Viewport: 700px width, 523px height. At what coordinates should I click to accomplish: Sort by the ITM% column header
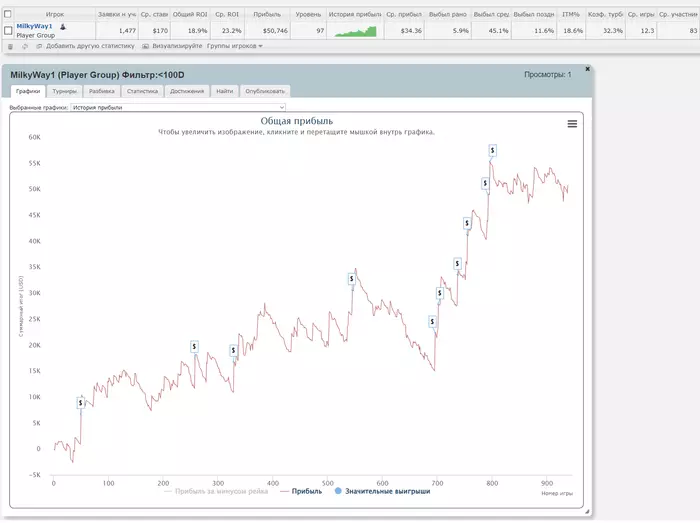[x=571, y=14]
